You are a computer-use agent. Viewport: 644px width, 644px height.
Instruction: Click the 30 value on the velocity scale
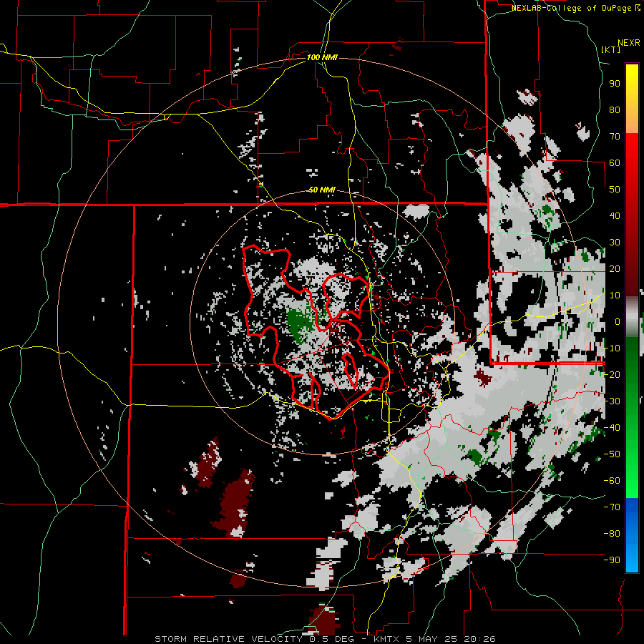pos(615,243)
